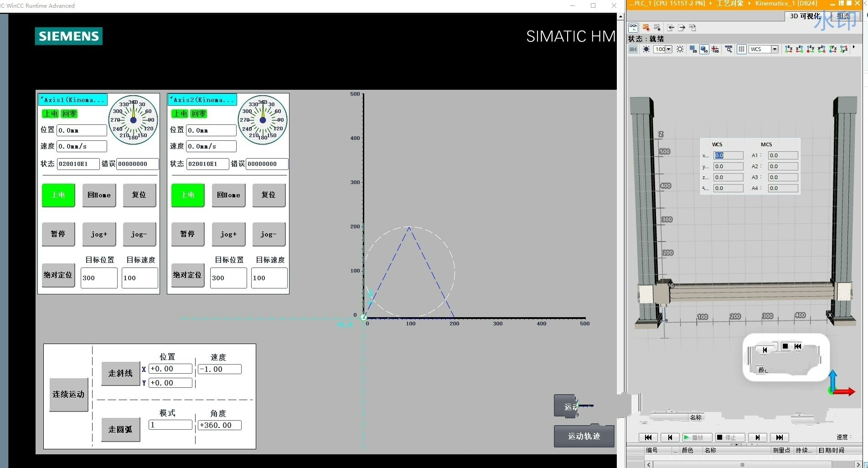The image size is (868, 468).
Task: Click the 测量点 column header
Action: (x=781, y=450)
